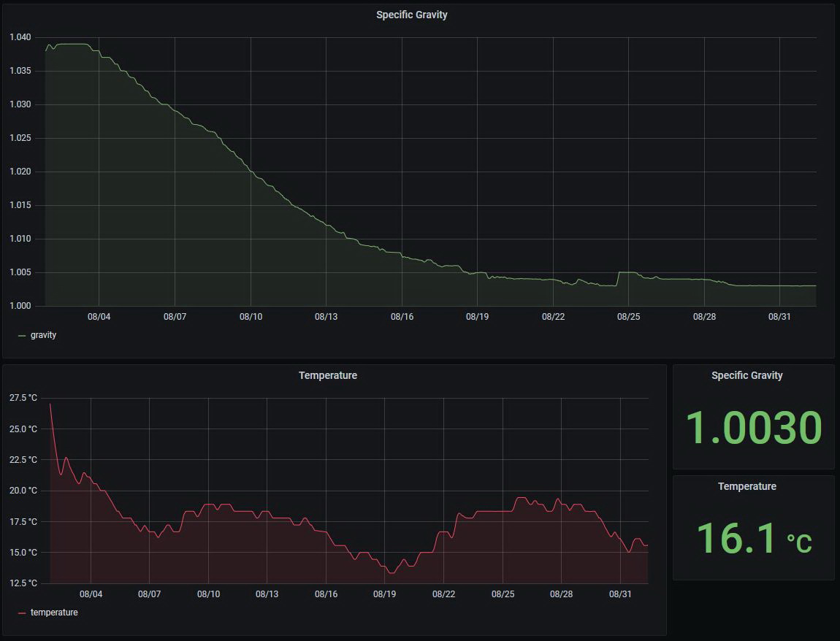Viewport: 840px width, 641px height.
Task: Click 08/28 on the temperature chart axis
Action: (x=562, y=594)
